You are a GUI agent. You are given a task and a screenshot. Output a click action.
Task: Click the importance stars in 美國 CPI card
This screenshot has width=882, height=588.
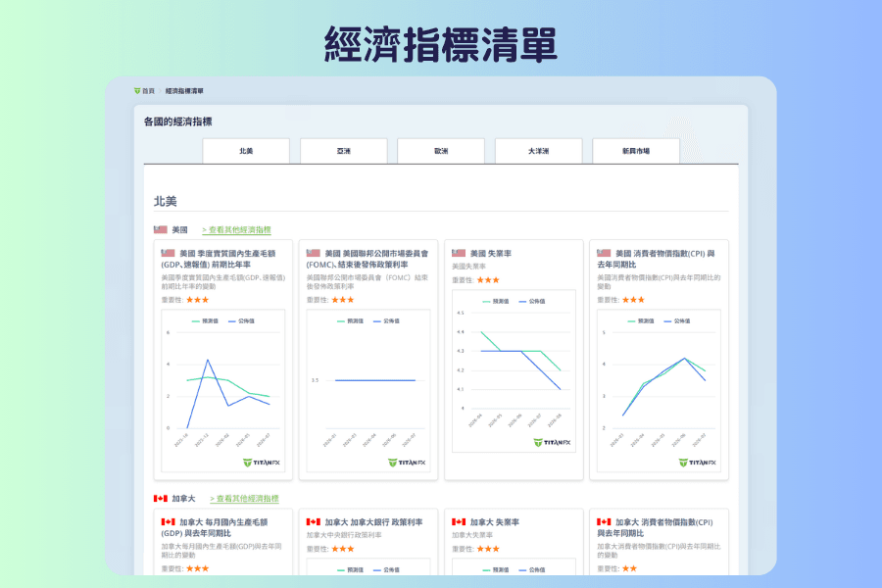(633, 300)
